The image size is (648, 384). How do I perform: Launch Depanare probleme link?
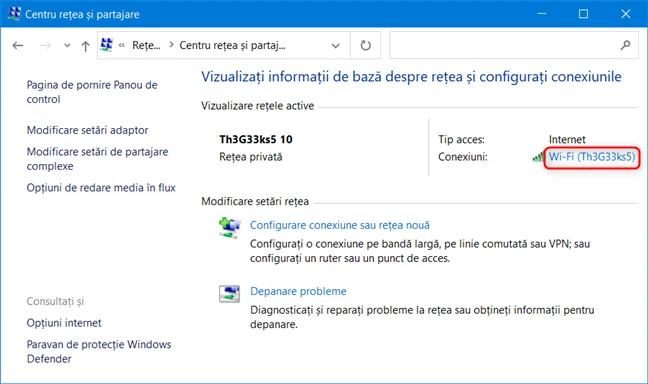[x=298, y=291]
